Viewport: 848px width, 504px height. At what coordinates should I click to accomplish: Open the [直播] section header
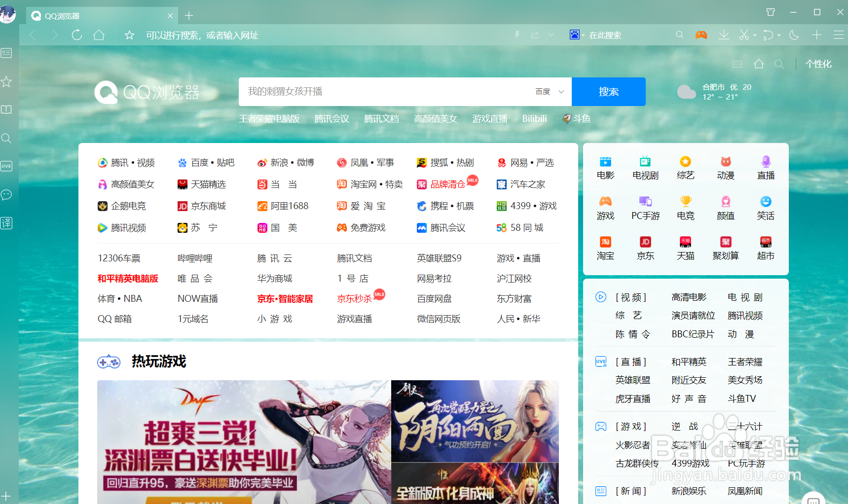tap(631, 362)
